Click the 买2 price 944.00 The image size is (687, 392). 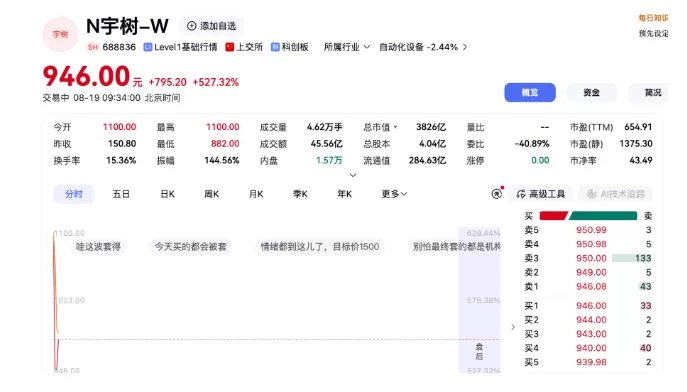tap(591, 320)
